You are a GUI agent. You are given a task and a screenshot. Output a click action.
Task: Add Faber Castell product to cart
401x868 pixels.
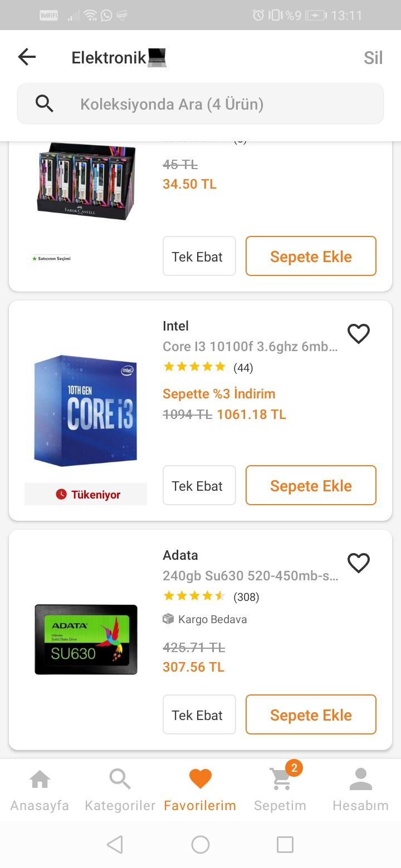311,257
